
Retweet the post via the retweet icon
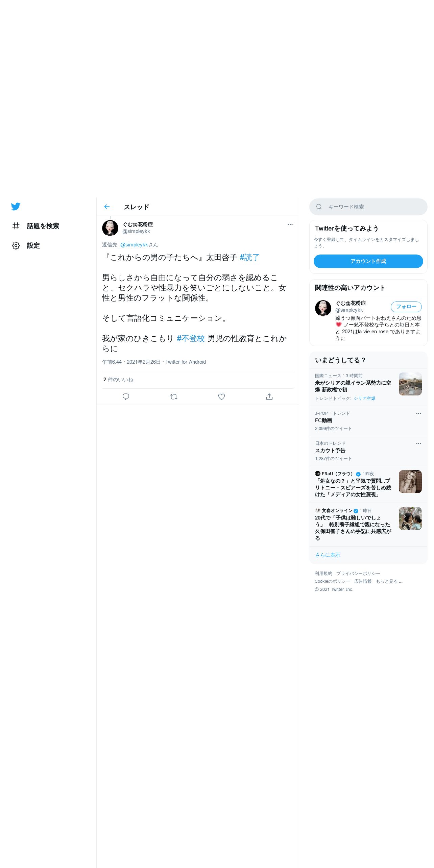174,396
